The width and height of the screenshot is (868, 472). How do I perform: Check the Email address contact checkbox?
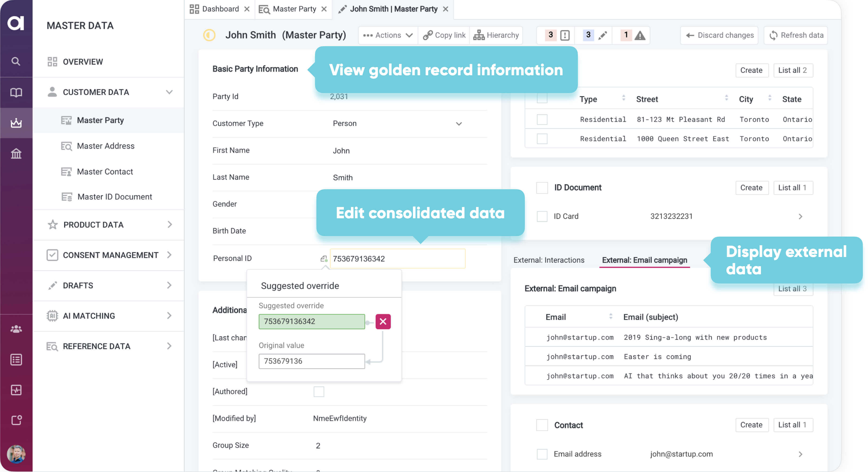542,454
